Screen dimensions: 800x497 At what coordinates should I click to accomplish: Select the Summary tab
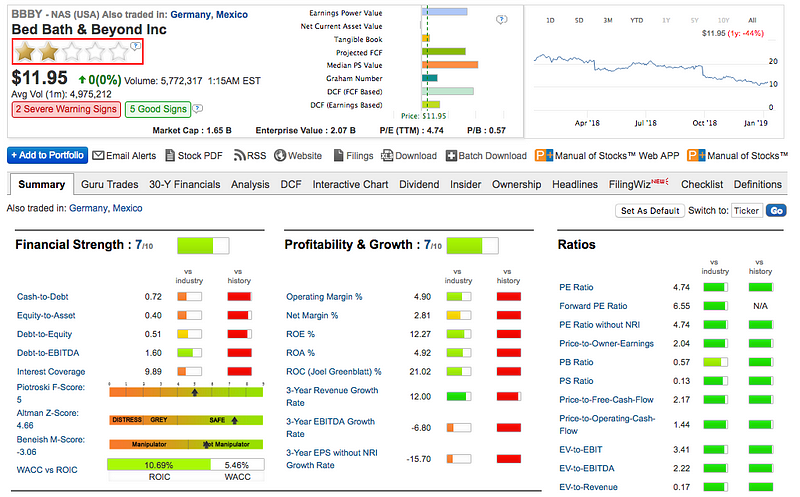[41, 184]
